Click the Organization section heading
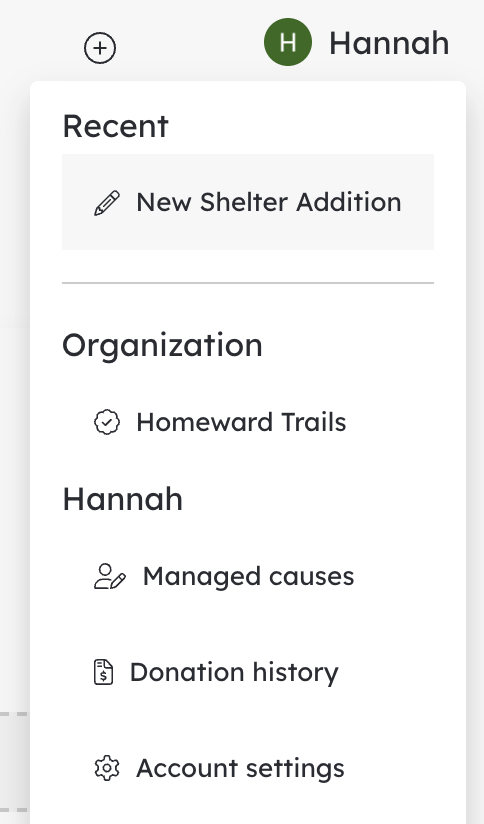The image size is (484, 824). (162, 346)
